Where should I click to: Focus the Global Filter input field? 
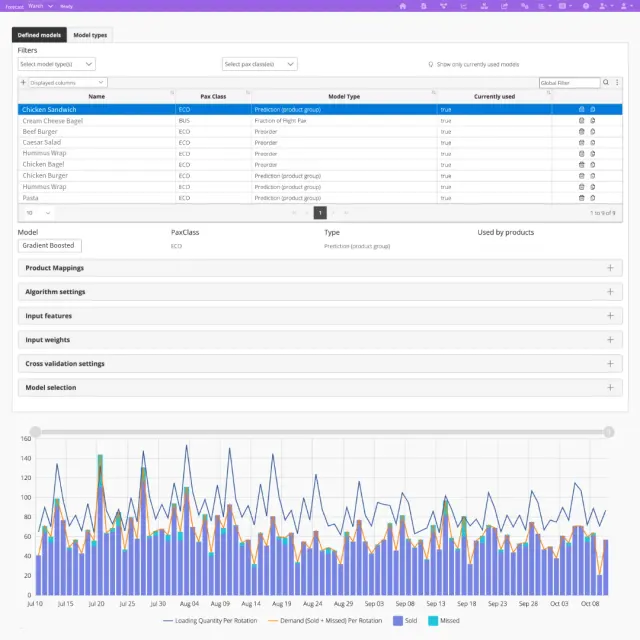569,82
